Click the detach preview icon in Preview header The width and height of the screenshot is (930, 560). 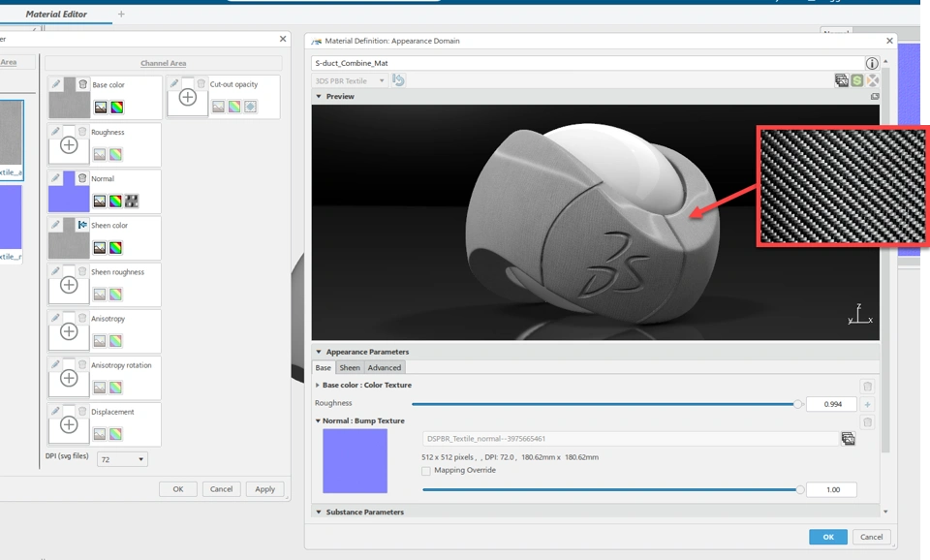(874, 96)
